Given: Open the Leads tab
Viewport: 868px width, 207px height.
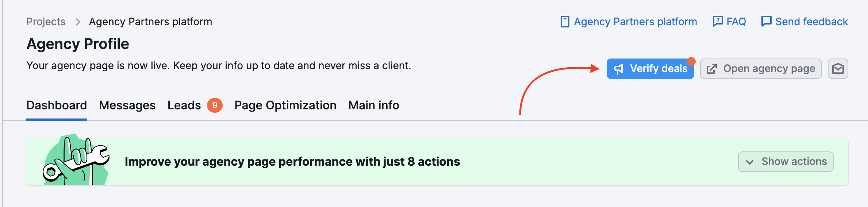Looking at the screenshot, I should point(184,105).
